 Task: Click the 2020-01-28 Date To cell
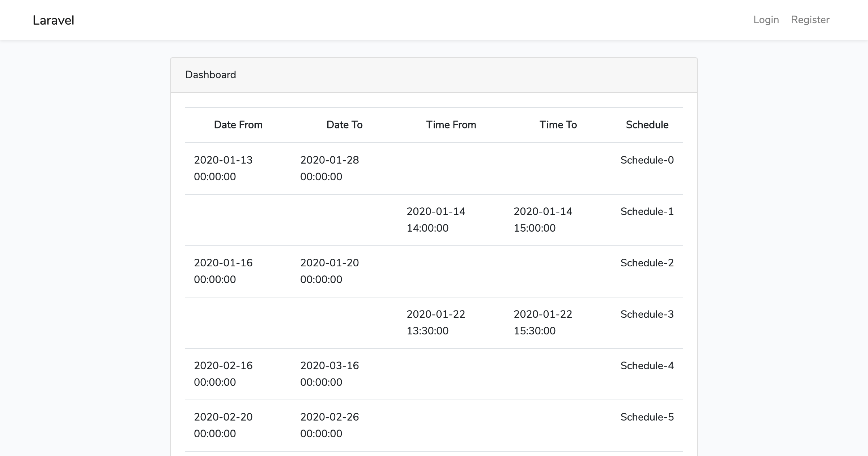[329, 168]
